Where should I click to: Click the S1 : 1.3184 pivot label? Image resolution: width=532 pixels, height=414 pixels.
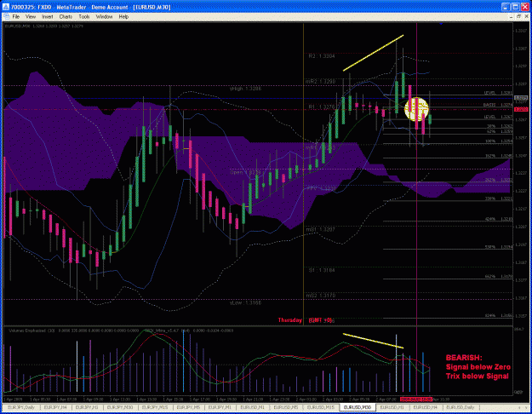tap(322, 271)
